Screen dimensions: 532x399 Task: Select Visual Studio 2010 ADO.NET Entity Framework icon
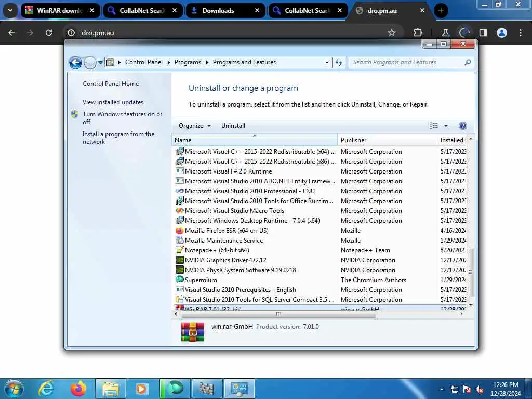(x=179, y=181)
